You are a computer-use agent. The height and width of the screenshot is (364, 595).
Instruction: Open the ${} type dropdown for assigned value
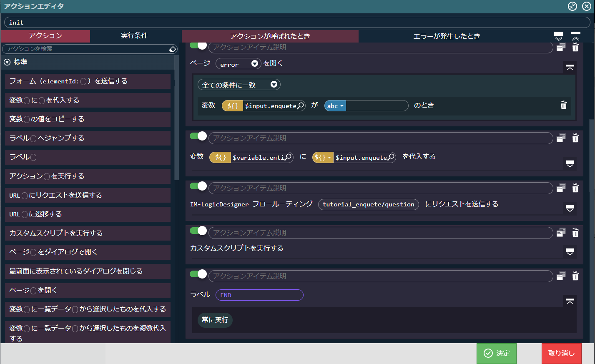tap(323, 157)
